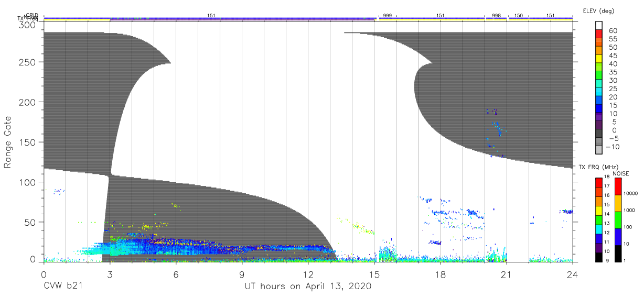Click the yellow segment of the ELEV color bar
Image resolution: width=644 pixels, height=297 pixels.
pyautogui.click(x=599, y=59)
